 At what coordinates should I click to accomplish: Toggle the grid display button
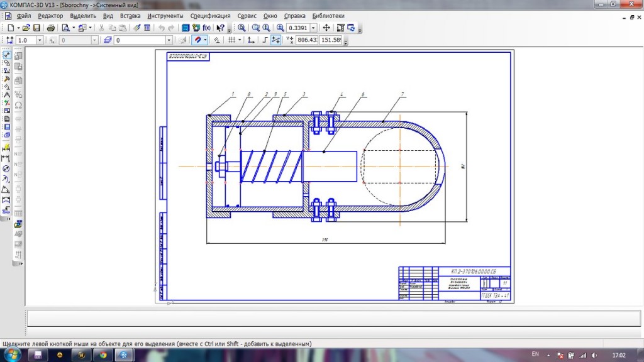pyautogui.click(x=231, y=40)
